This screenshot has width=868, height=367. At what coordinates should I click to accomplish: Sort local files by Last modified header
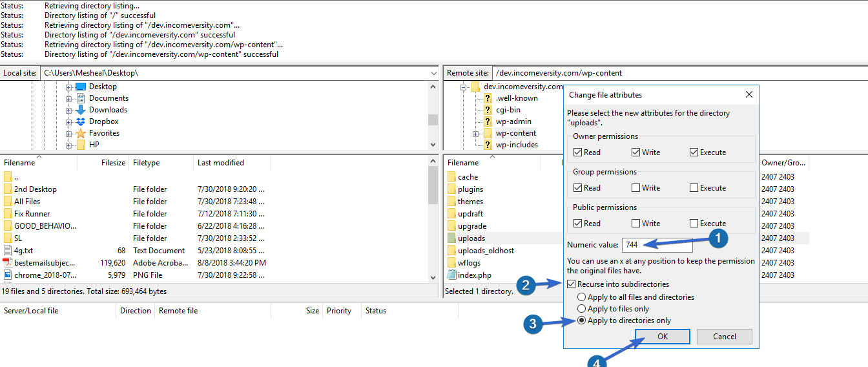click(232, 163)
